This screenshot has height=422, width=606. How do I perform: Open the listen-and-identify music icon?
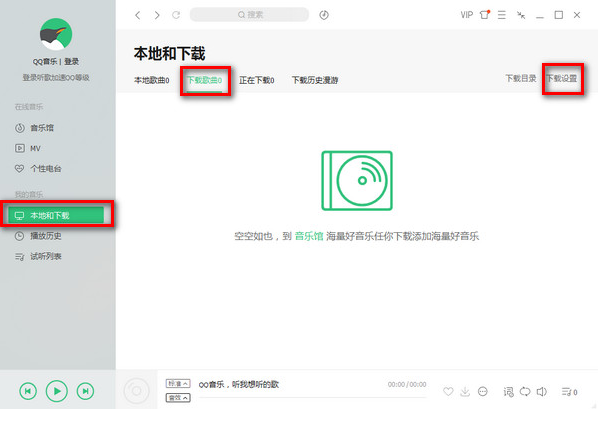[x=324, y=15]
